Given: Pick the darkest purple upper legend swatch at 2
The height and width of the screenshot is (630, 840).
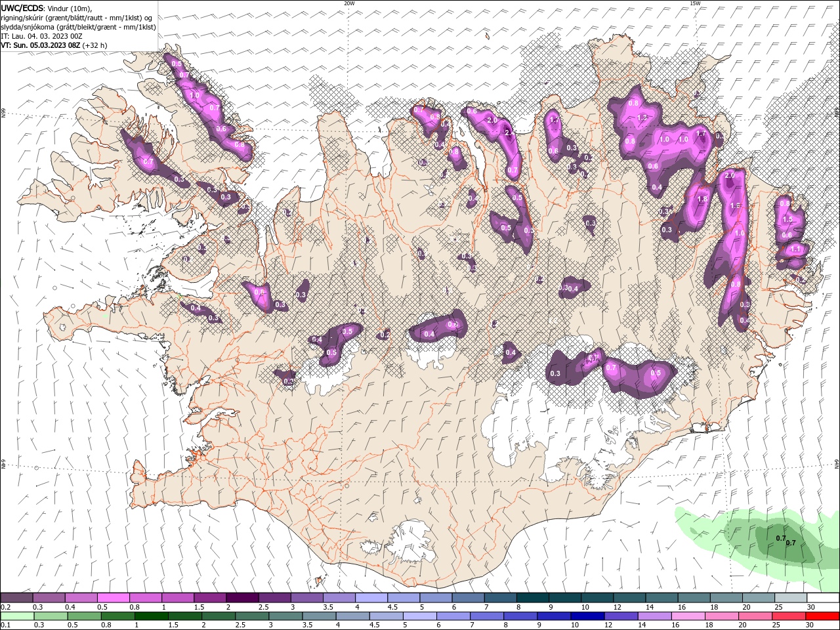Looking at the screenshot, I should pos(242,598).
